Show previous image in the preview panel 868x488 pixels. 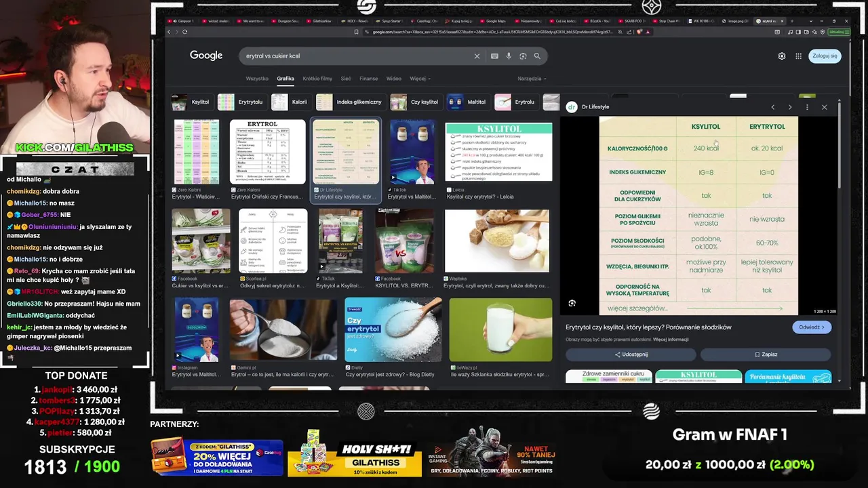[x=772, y=107]
